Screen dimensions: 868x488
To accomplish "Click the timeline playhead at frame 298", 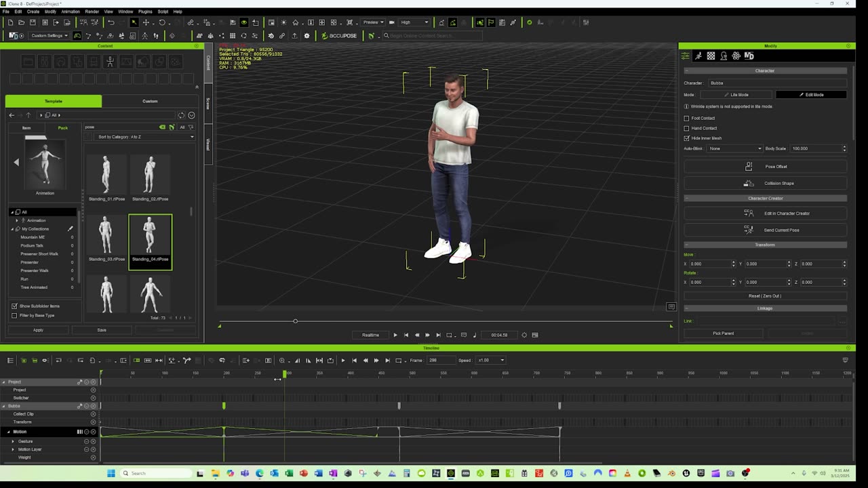I will pyautogui.click(x=285, y=374).
